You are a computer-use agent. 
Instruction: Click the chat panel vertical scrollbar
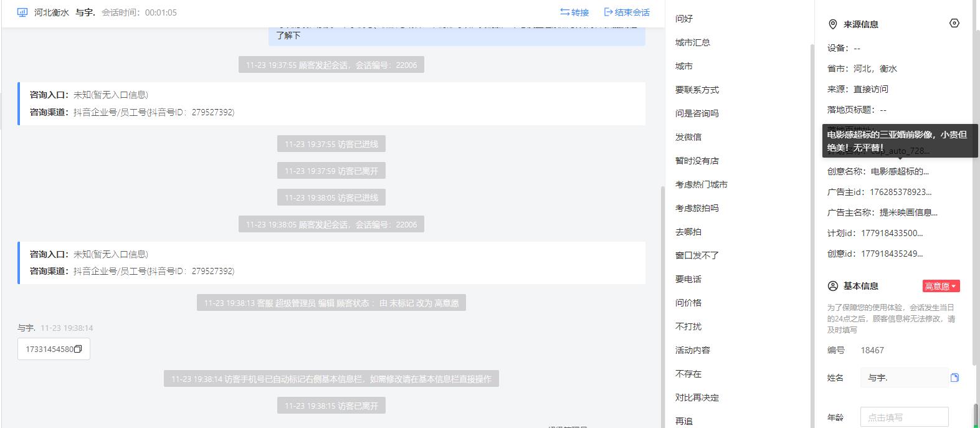click(x=662, y=305)
